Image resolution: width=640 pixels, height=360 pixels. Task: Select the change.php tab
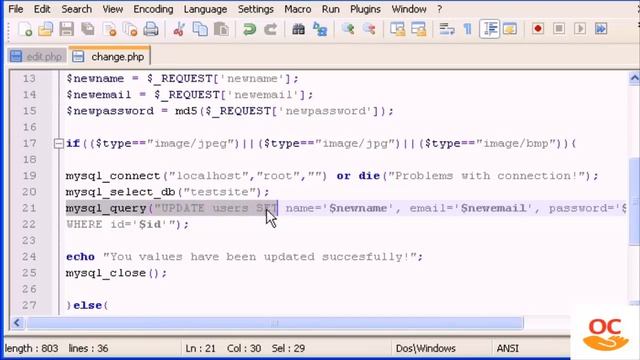109,56
